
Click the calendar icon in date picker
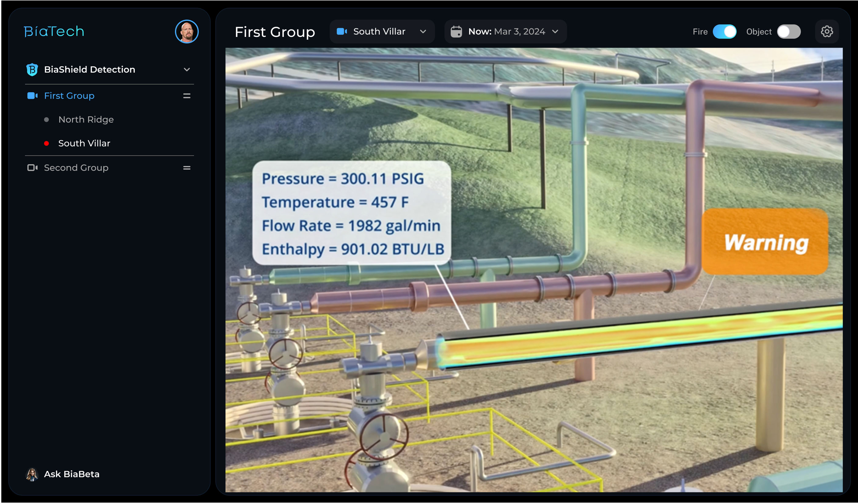[x=456, y=31]
